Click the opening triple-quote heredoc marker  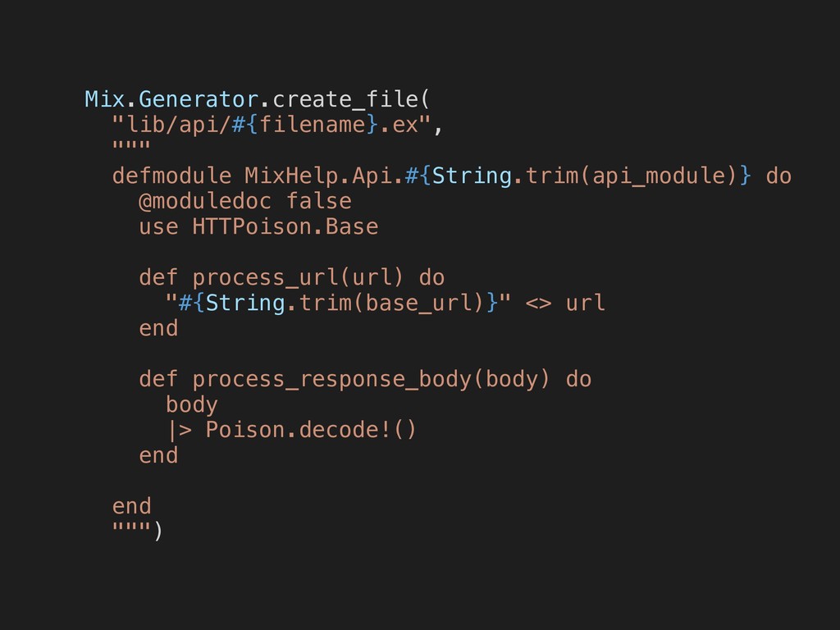click(131, 146)
